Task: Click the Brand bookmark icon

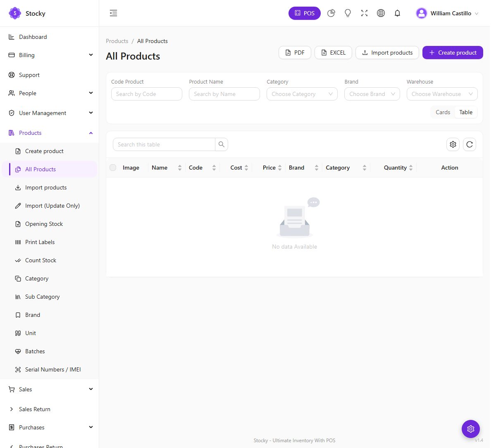Action: 18,315
